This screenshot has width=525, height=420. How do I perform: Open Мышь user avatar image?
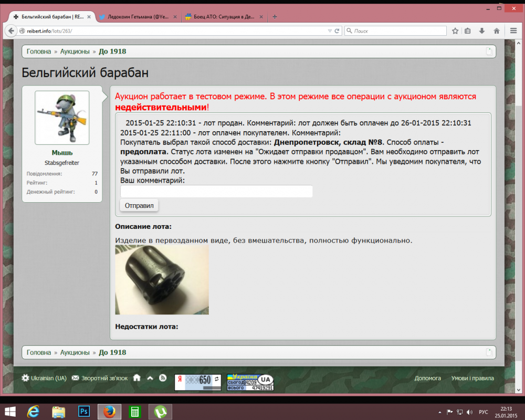pos(62,118)
